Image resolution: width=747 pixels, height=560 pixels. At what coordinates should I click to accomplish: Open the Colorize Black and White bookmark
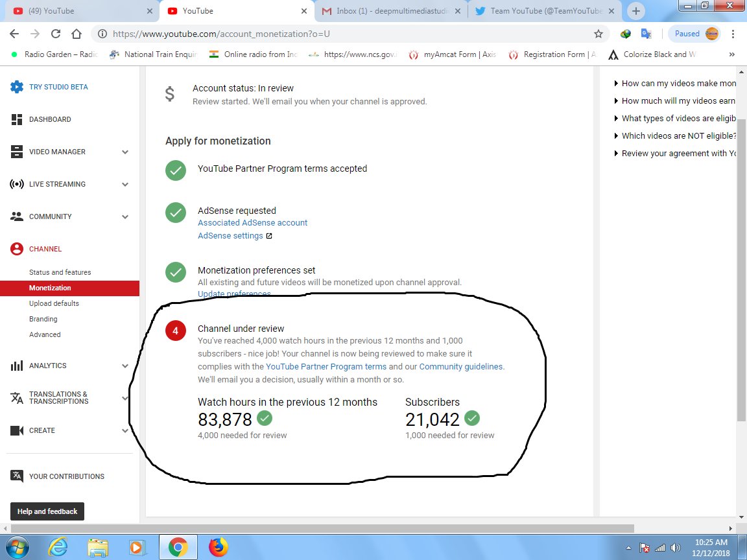(652, 54)
